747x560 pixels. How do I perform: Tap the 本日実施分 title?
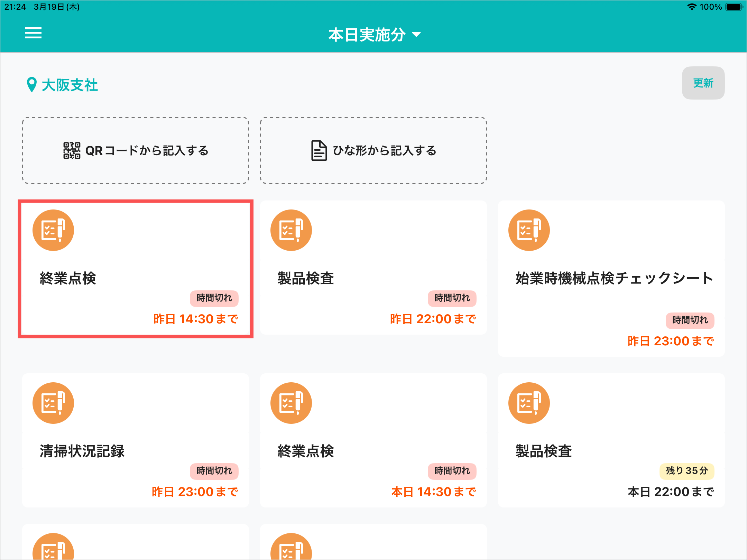coord(367,35)
